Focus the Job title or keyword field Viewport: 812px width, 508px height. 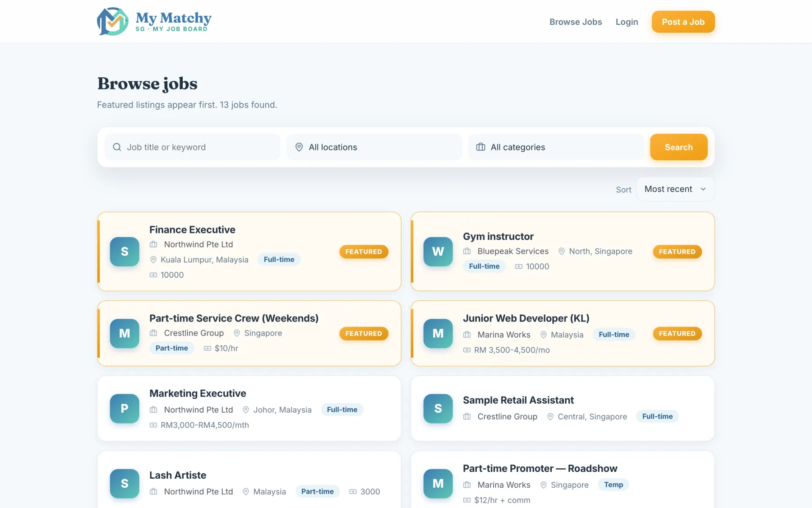[193, 147]
